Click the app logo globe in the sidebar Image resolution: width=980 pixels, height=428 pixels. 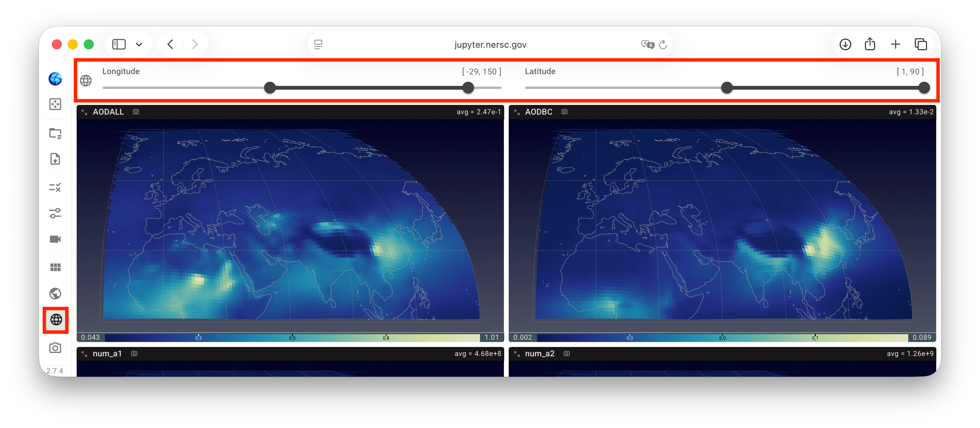55,79
